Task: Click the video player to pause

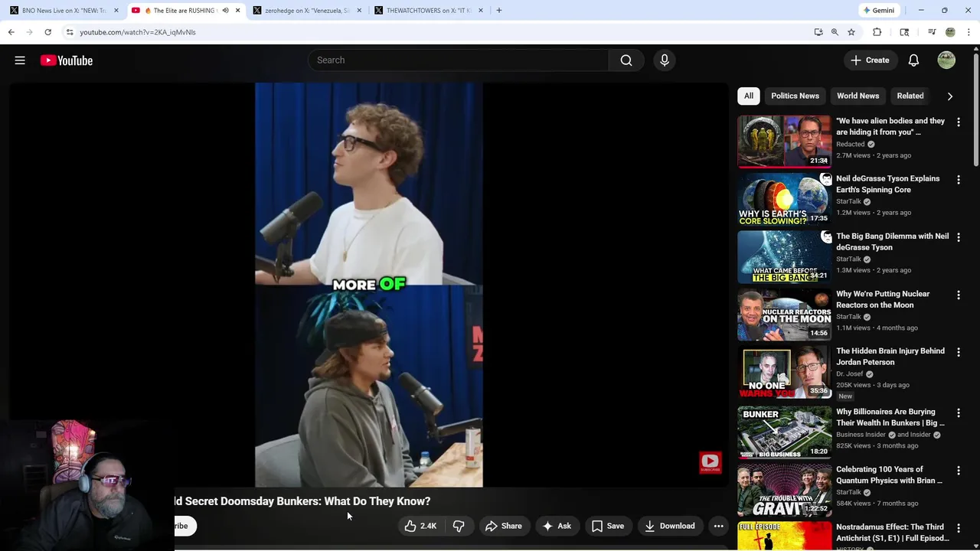Action: point(369,285)
